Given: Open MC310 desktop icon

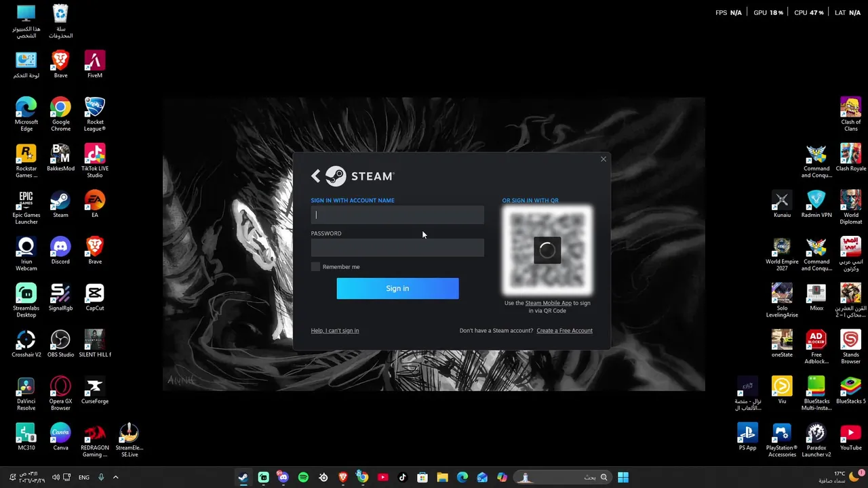Looking at the screenshot, I should (x=26, y=436).
